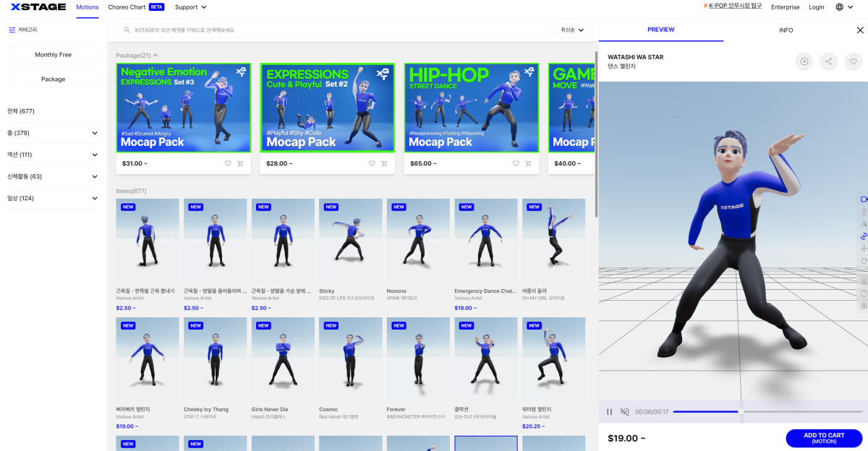Click the heart icon on the HIP-HOP pack

[516, 163]
